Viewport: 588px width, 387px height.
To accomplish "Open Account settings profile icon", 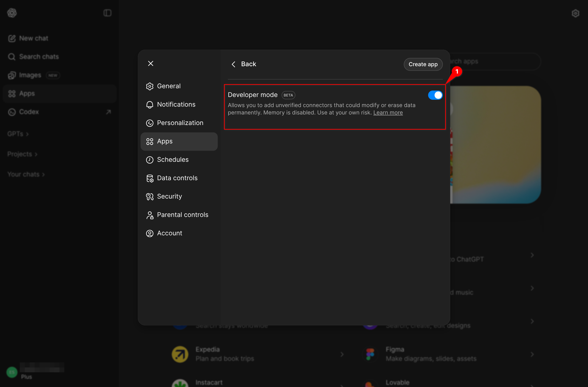I will 150,233.
